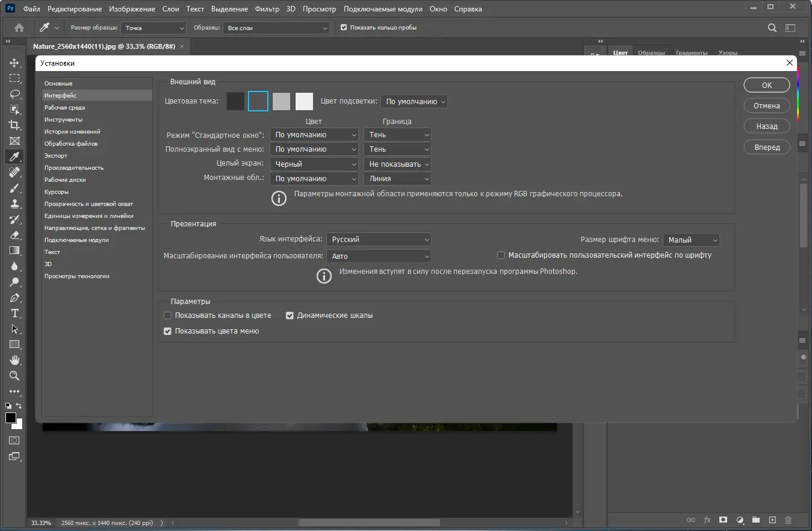Click the foreground color box in toolbar

11,418
